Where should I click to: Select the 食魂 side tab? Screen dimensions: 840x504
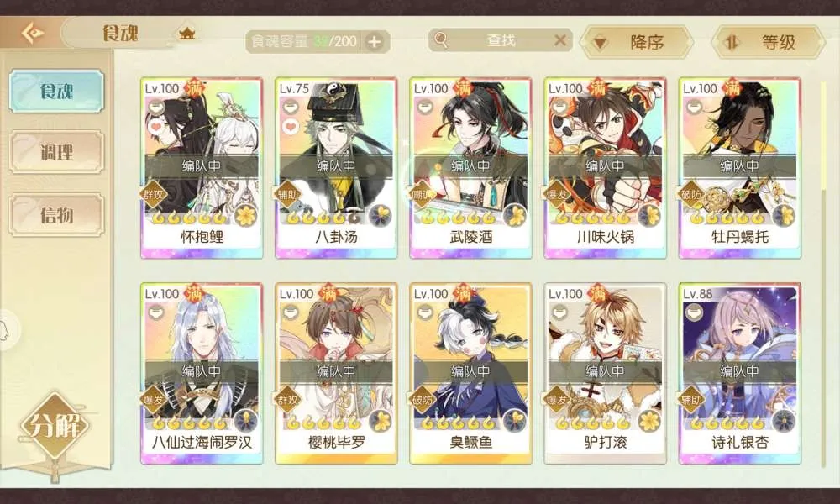click(x=56, y=91)
